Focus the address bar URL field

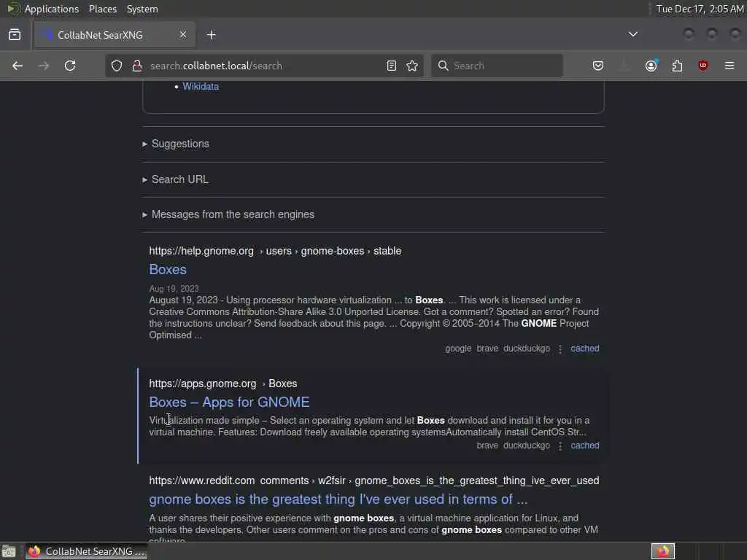pos(264,66)
